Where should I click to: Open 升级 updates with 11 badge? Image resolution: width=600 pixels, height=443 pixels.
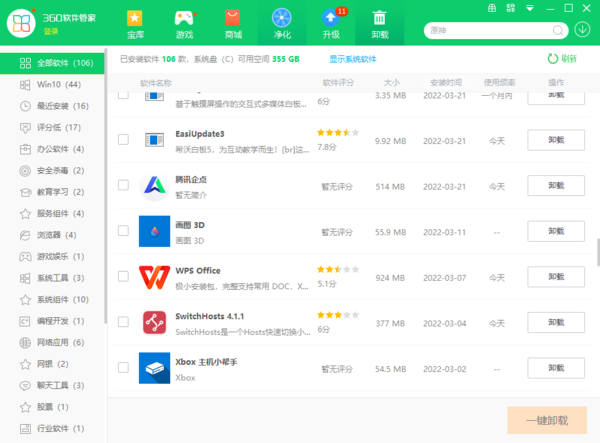click(331, 24)
